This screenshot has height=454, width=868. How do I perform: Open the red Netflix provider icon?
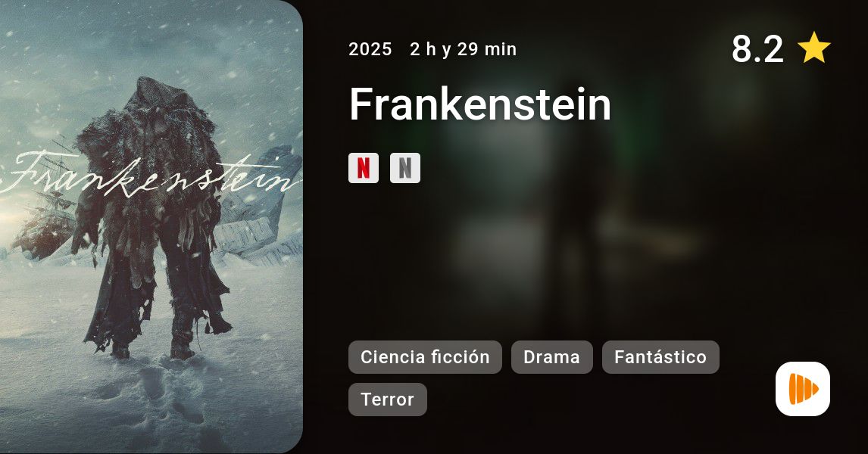363,168
